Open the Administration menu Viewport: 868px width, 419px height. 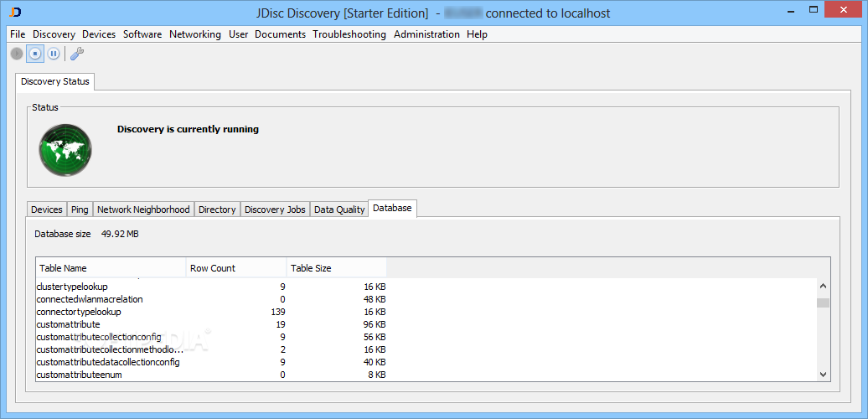point(426,34)
